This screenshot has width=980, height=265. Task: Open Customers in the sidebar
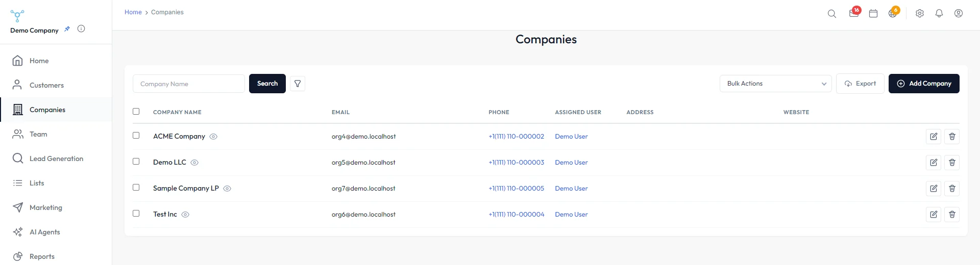click(56, 85)
